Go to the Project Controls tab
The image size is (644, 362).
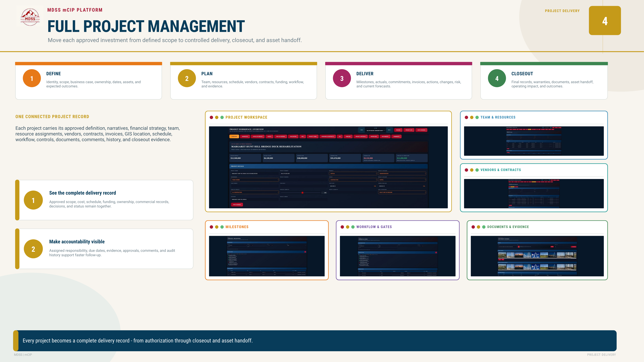click(361, 136)
